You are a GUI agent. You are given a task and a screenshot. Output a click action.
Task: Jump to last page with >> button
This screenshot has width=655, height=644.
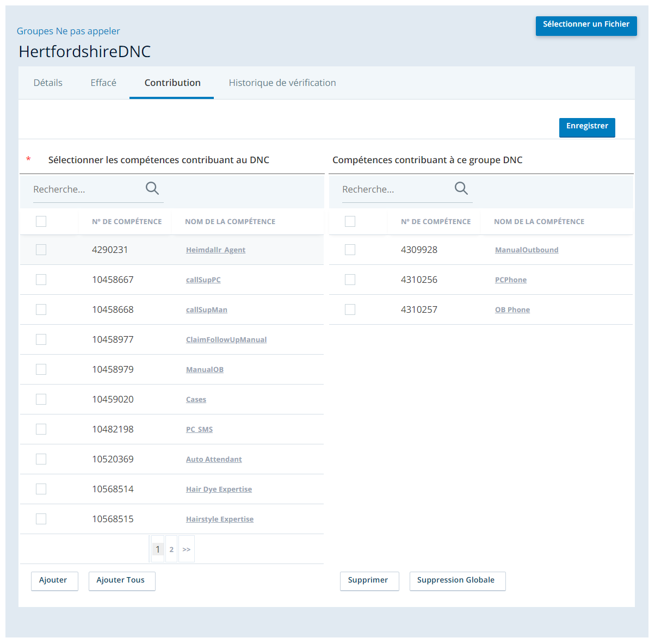187,549
